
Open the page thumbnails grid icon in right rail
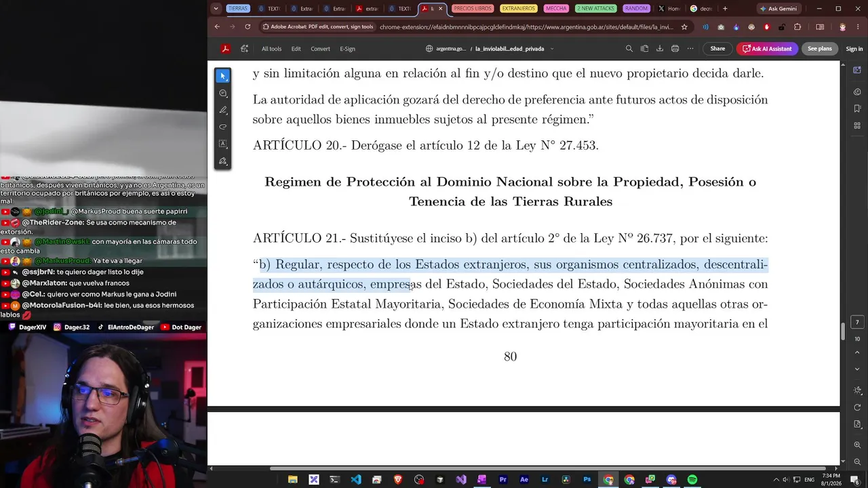click(x=857, y=126)
